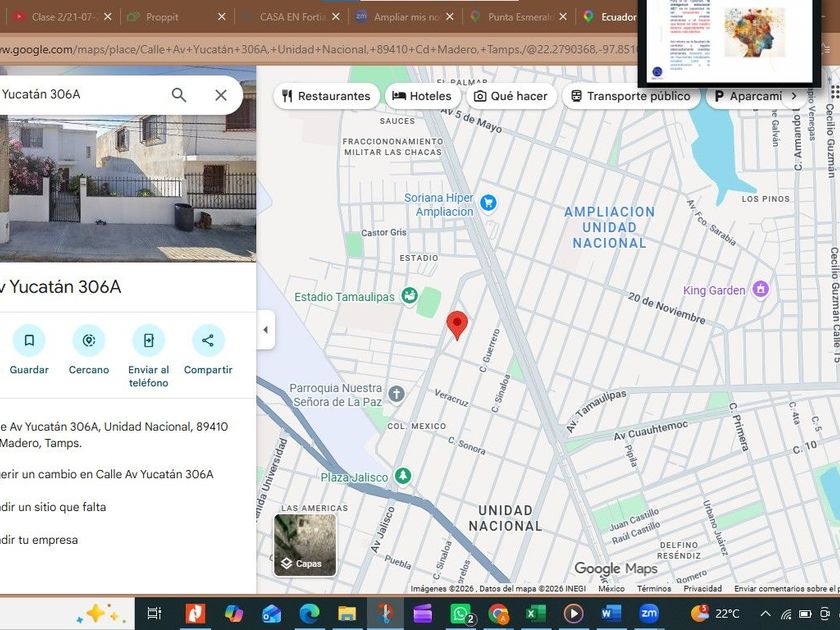Switch to the Ecuador maps tab
The width and height of the screenshot is (840, 630).
(x=611, y=17)
